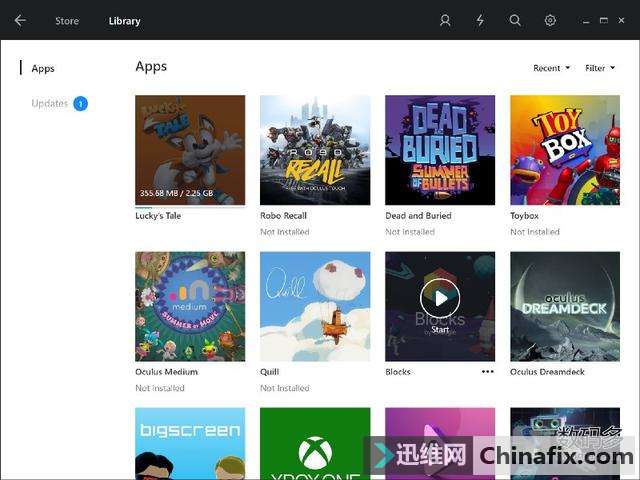Click Not Installed under Oculus Medium
The height and width of the screenshot is (480, 640).
[160, 388]
